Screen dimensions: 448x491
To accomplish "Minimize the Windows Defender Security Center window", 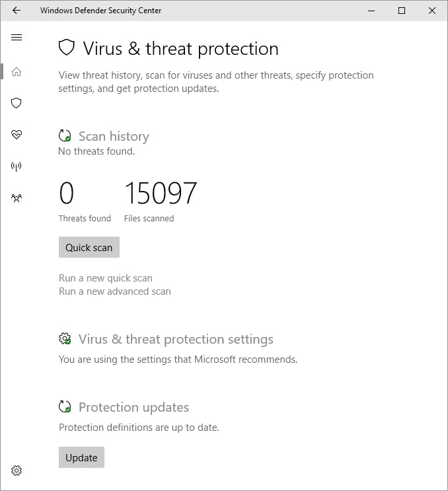I will pyautogui.click(x=371, y=11).
